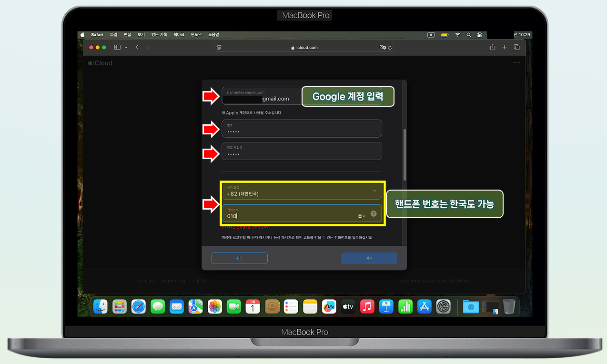Click the icloud.com address bar
This screenshot has height=364, width=607.
click(304, 48)
